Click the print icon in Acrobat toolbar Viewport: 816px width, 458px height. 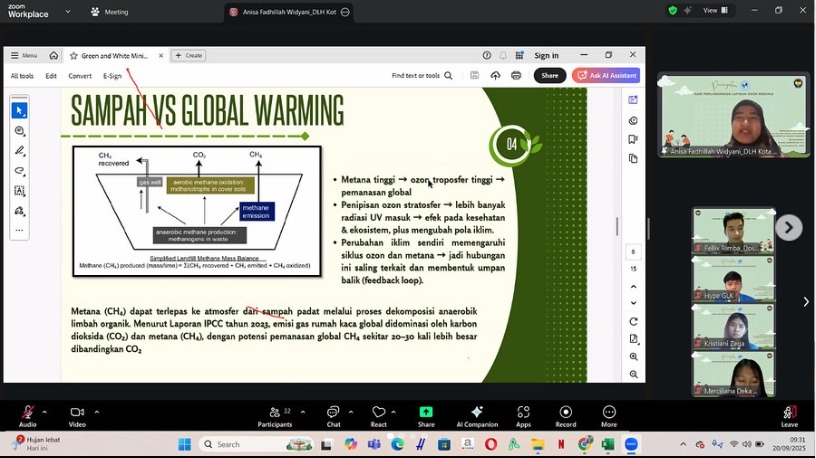pos(516,75)
